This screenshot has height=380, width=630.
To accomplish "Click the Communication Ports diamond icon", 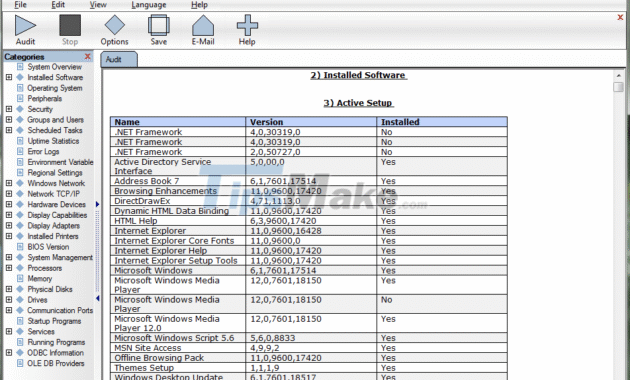I will tap(20, 310).
